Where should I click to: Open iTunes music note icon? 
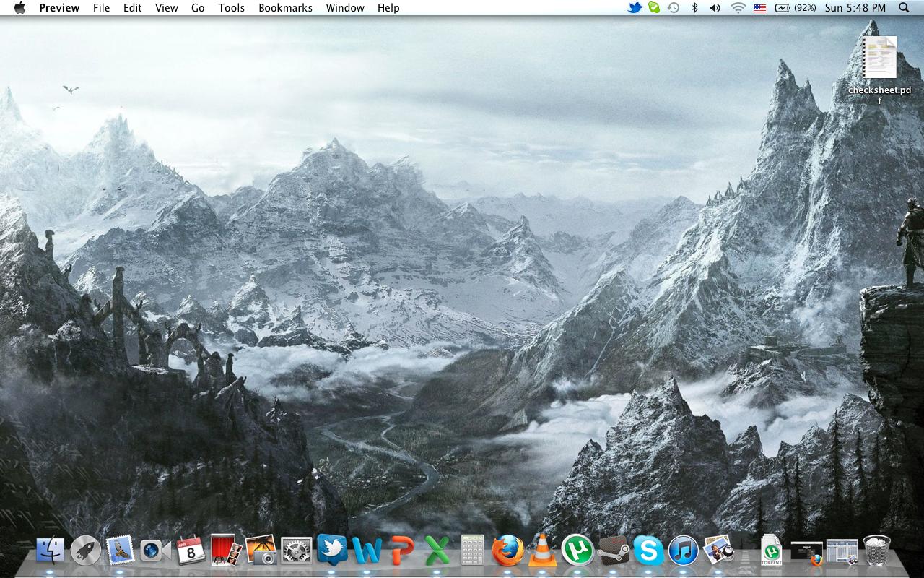tap(683, 551)
